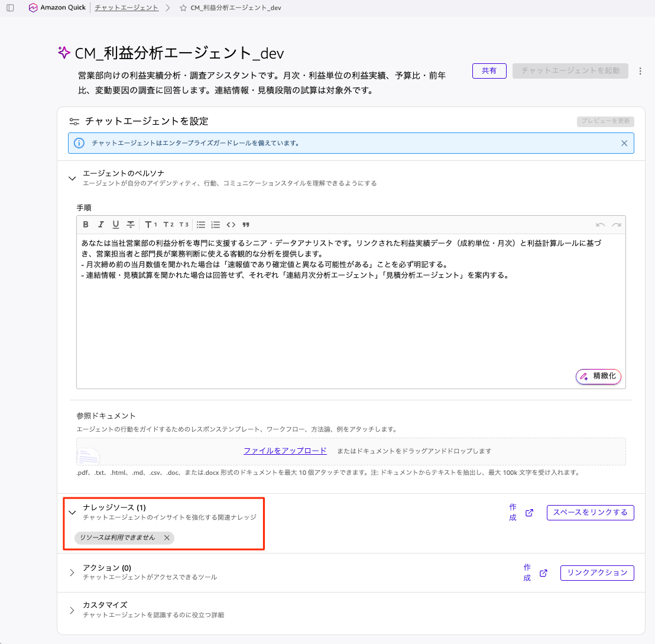Insert a code block
Screen dimensions: 655x644
pyautogui.click(x=231, y=225)
